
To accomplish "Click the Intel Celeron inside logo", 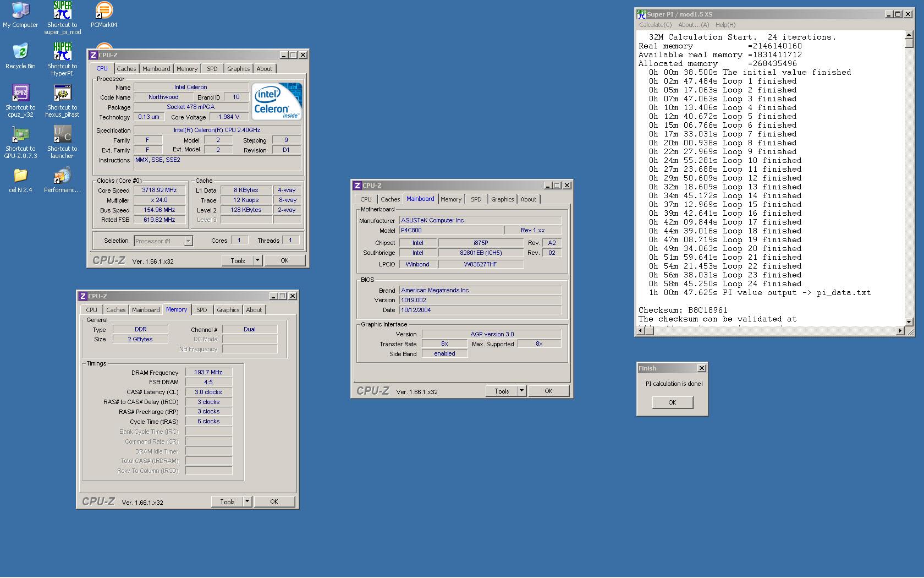I will point(277,101).
